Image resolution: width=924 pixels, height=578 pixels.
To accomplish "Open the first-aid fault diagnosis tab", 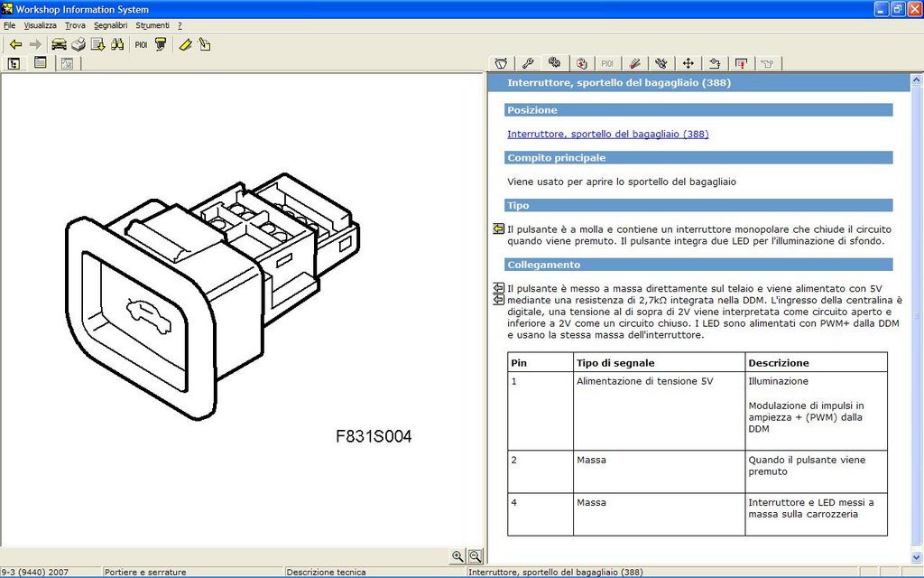I will [x=582, y=63].
